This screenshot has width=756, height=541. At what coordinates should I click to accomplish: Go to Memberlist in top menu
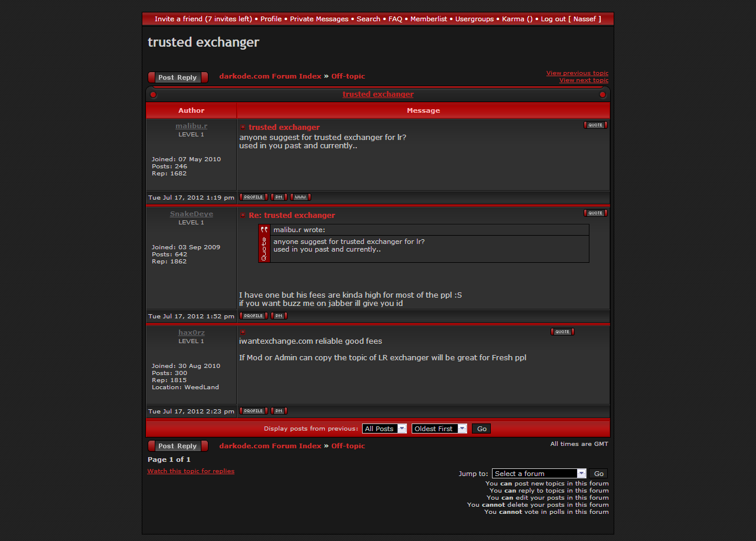pyautogui.click(x=429, y=19)
